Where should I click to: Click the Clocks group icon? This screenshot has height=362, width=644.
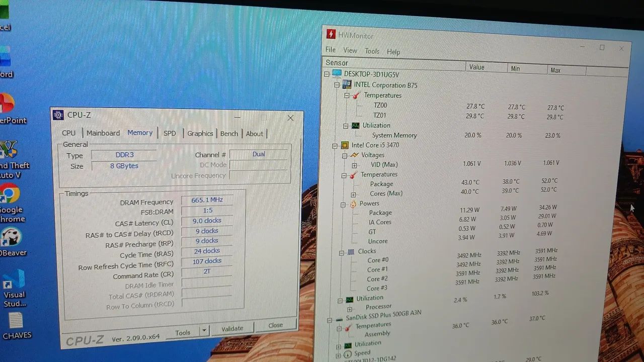click(x=351, y=251)
